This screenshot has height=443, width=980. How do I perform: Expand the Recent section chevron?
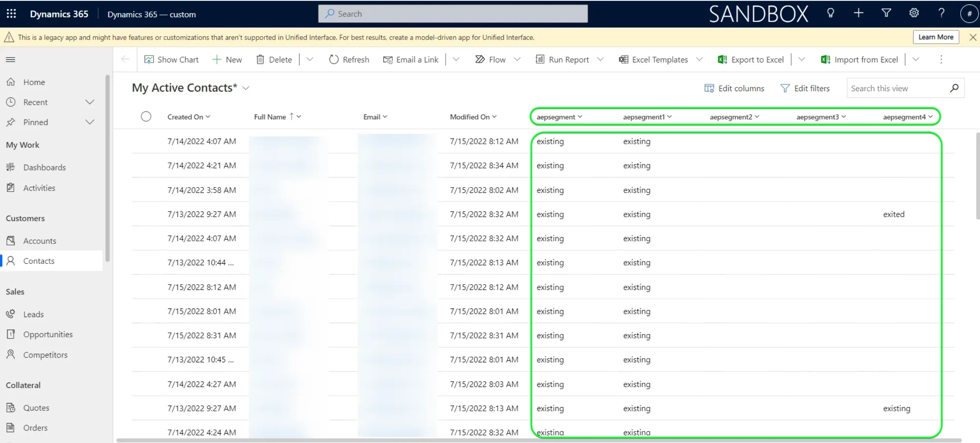(90, 102)
